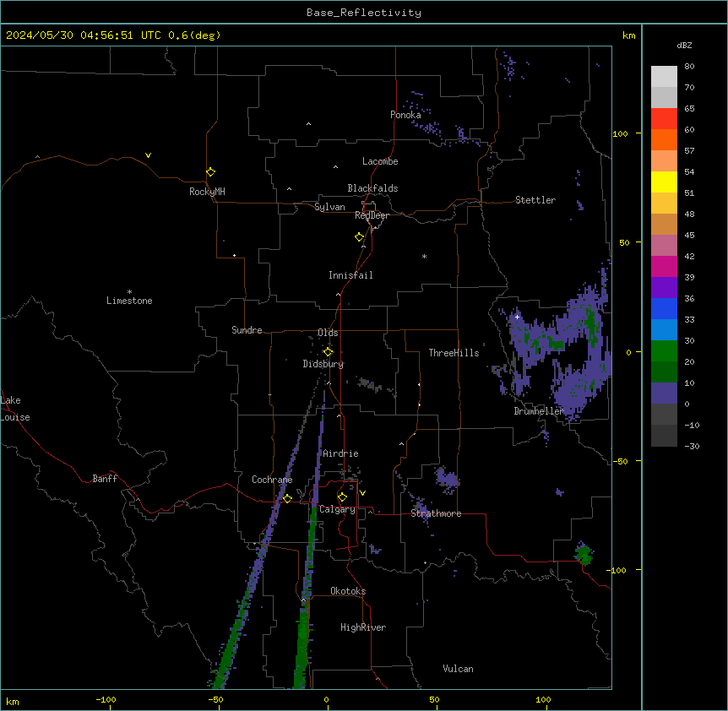Click the Vulcan label

[458, 669]
